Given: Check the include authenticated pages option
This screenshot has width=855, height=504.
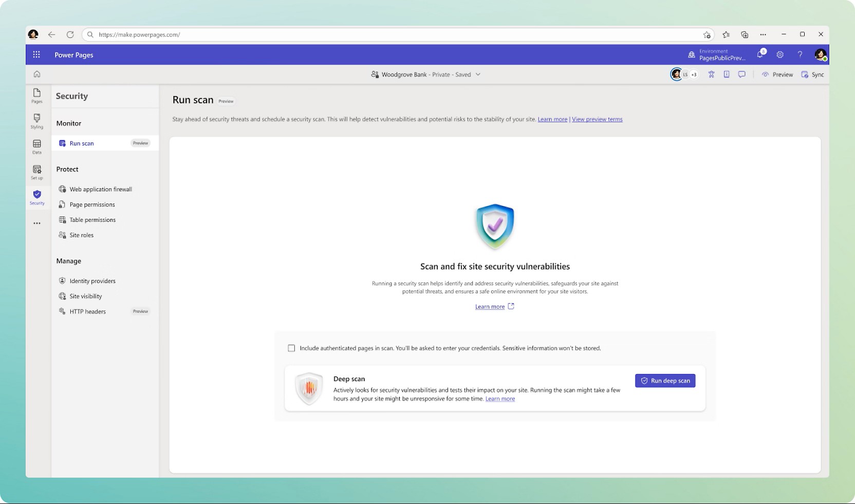Looking at the screenshot, I should (291, 348).
